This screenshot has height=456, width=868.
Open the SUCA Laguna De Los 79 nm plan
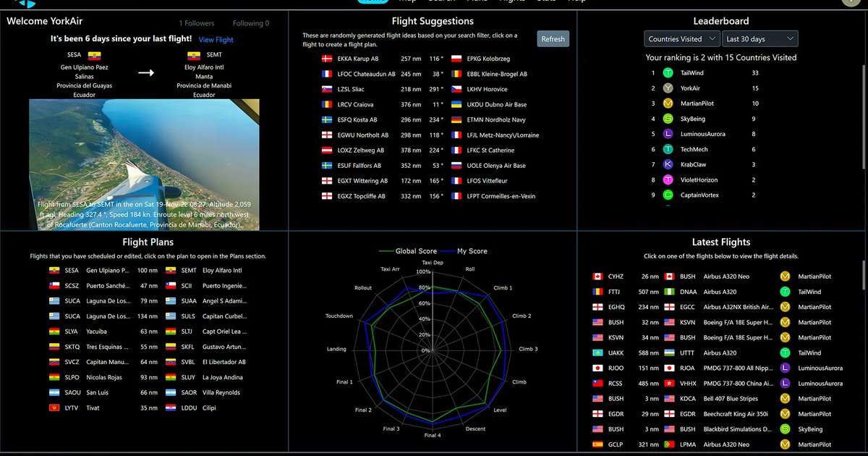150,300
